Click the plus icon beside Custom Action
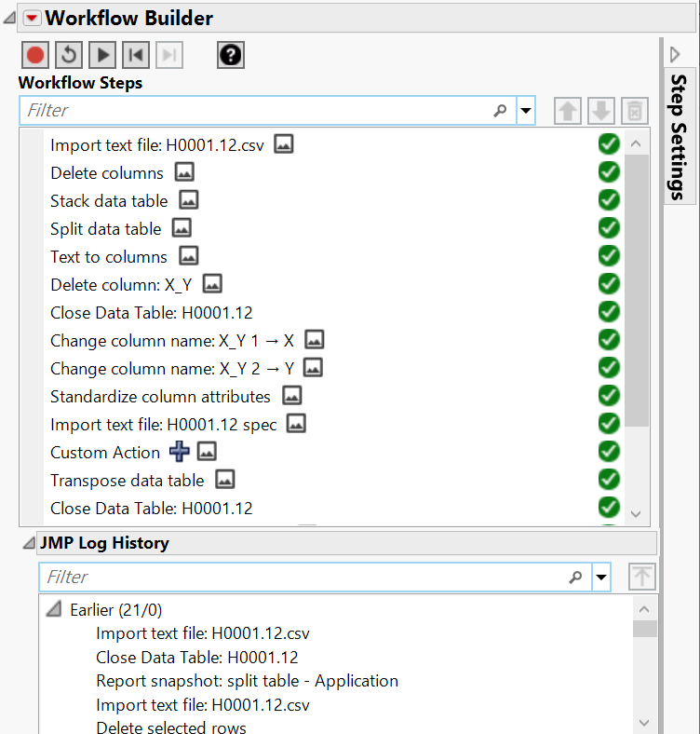Screen dimensions: 700x734 [x=180, y=452]
